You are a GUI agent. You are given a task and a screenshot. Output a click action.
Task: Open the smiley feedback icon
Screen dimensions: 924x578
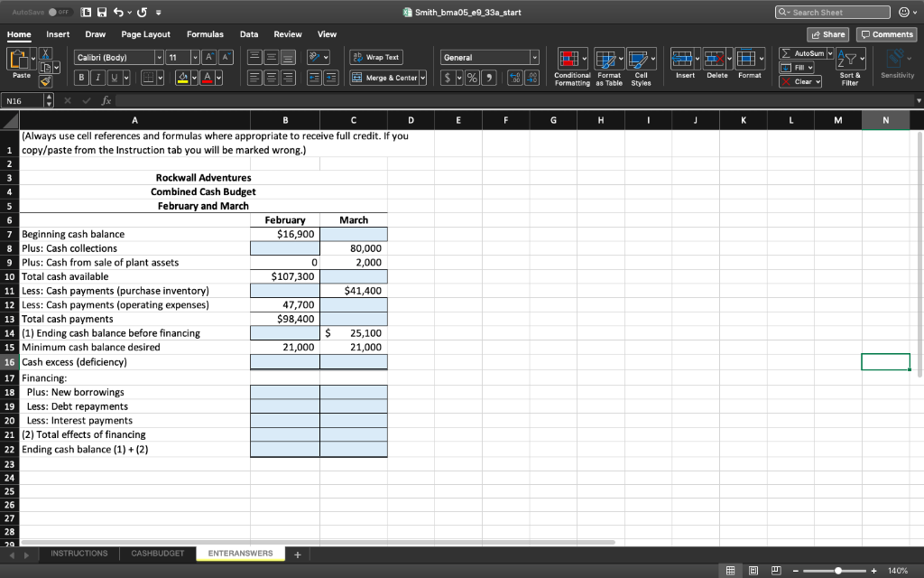coord(904,12)
